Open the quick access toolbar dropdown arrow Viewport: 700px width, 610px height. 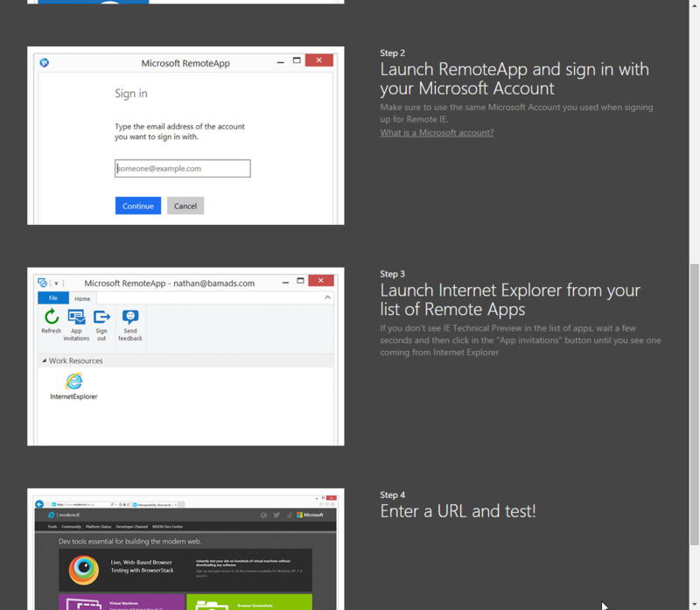coord(56,283)
